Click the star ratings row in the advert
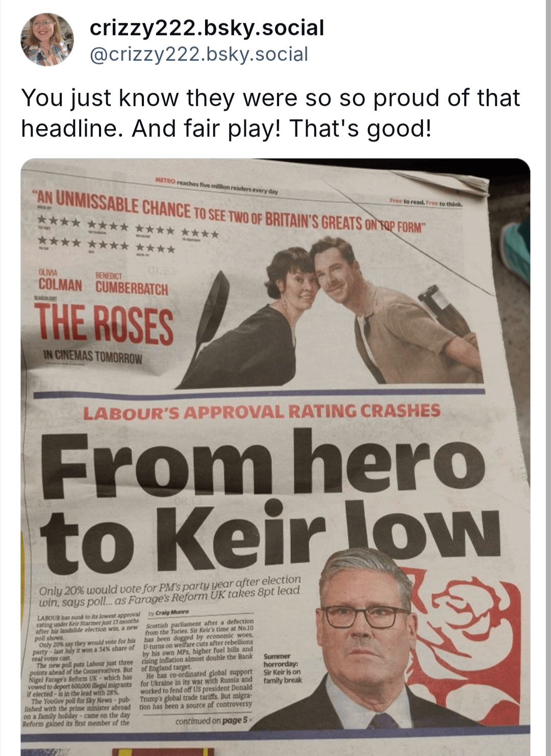The height and width of the screenshot is (756, 551). coord(129,234)
